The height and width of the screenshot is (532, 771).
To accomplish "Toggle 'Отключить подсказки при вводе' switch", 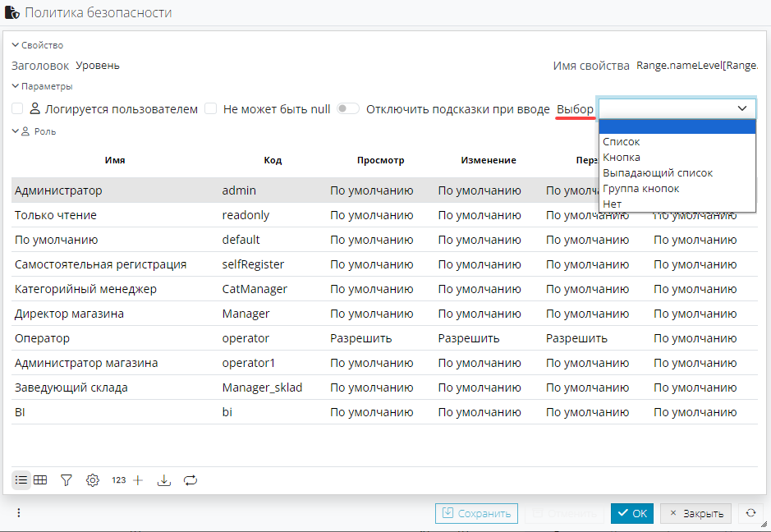I will point(348,108).
